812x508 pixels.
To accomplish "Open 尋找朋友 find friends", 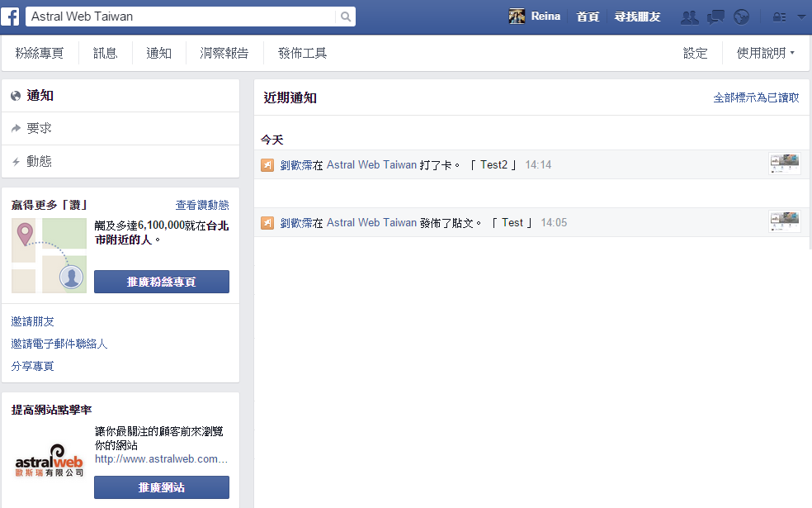I will tap(638, 17).
